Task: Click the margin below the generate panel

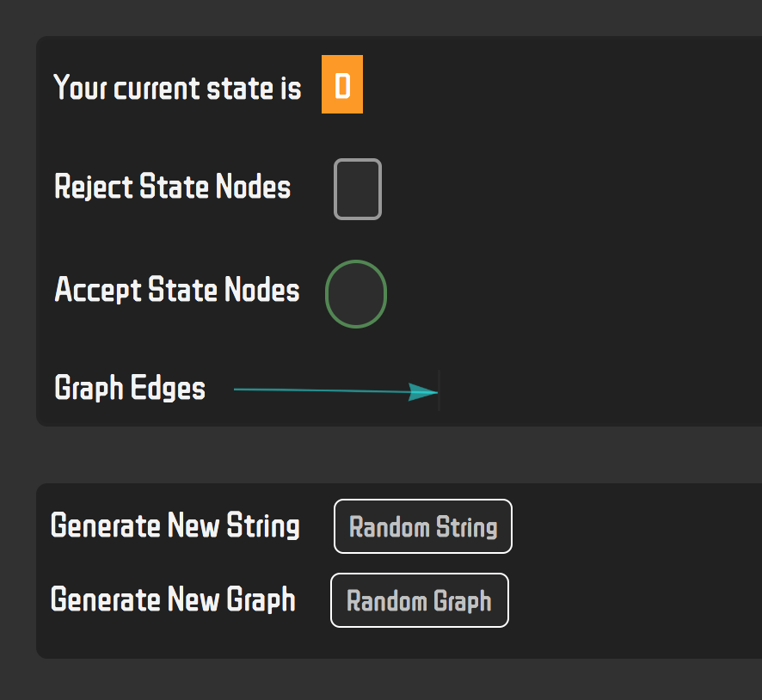Action: coord(389,679)
